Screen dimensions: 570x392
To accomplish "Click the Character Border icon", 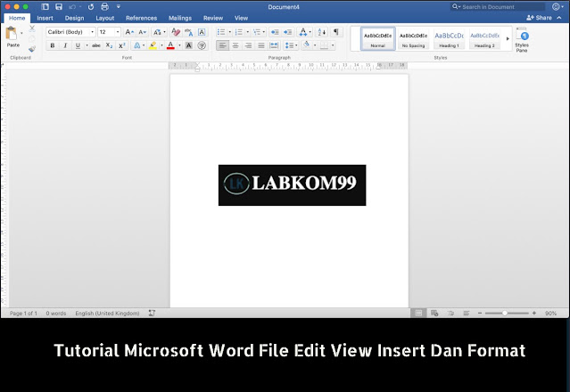I will 202,32.
